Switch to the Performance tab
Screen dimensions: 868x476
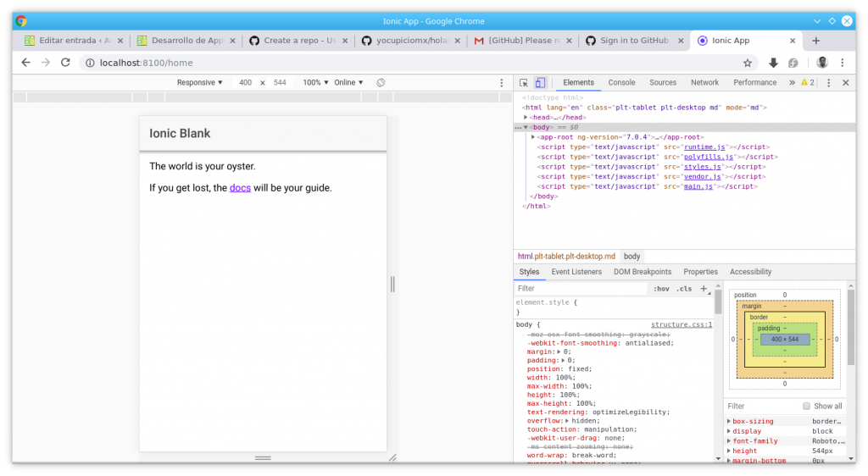point(755,82)
